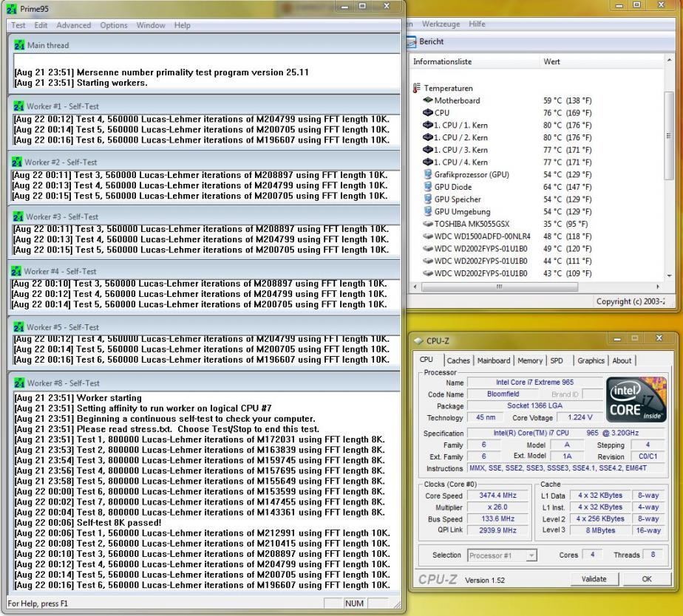The height and width of the screenshot is (616, 683).
Task: Click the QPI Link value 2939.9 MHz
Action: coord(498,530)
